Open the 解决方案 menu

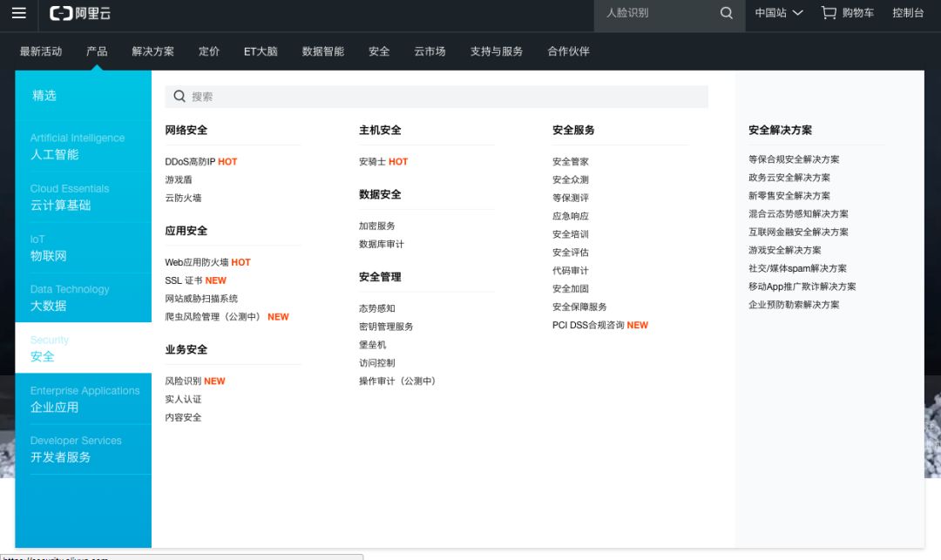(x=152, y=51)
